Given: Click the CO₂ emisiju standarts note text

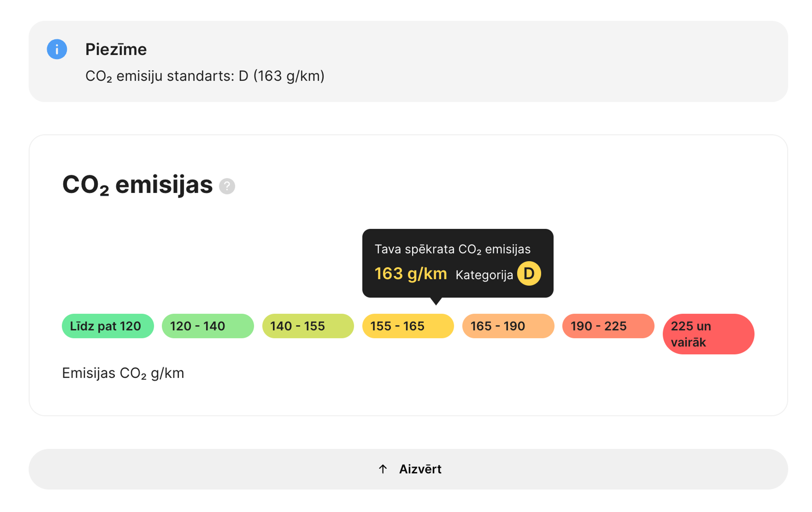Looking at the screenshot, I should pos(205,76).
